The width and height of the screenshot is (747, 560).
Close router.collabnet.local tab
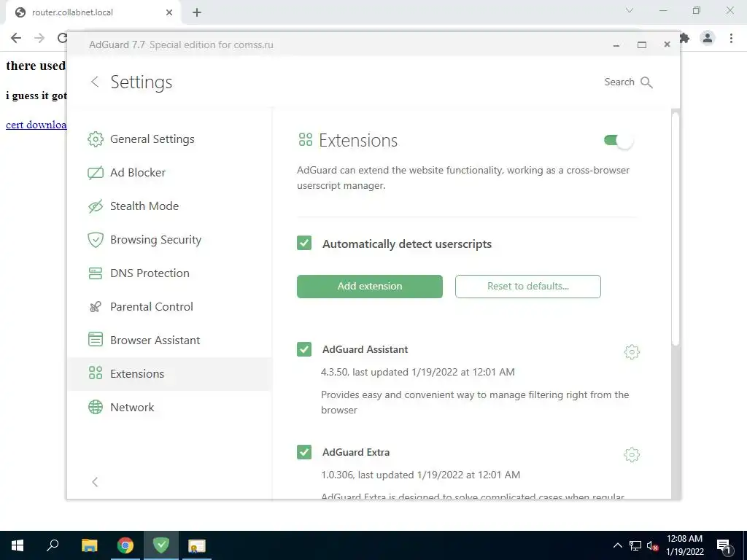tap(169, 12)
